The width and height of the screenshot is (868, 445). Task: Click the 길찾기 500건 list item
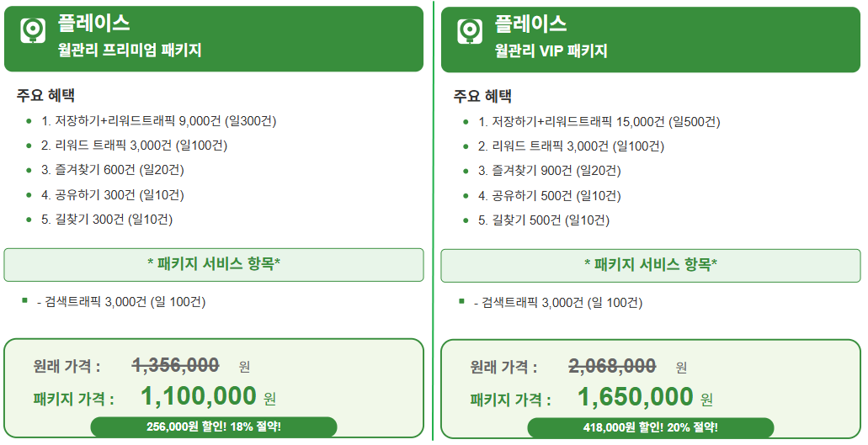tap(544, 220)
